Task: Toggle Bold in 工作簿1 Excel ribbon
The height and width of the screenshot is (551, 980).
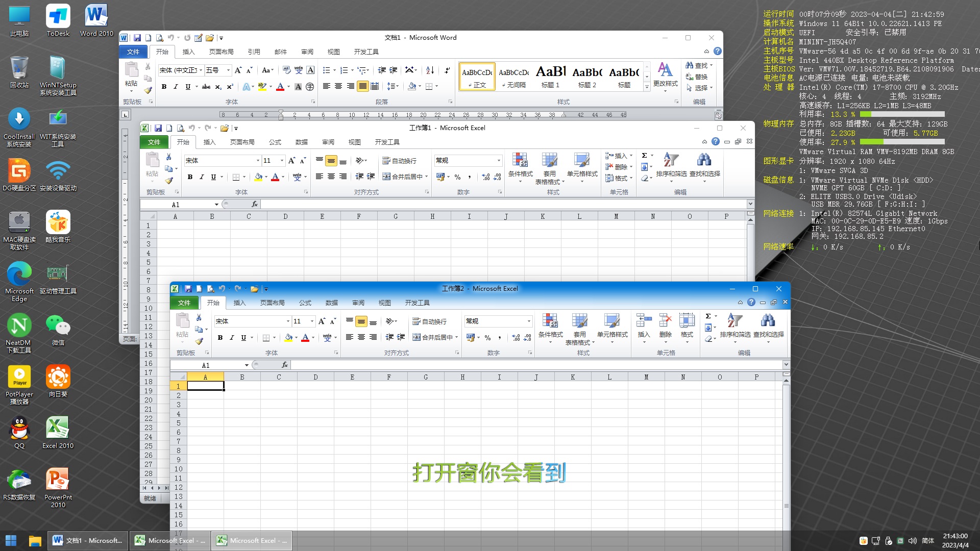Action: tap(190, 177)
